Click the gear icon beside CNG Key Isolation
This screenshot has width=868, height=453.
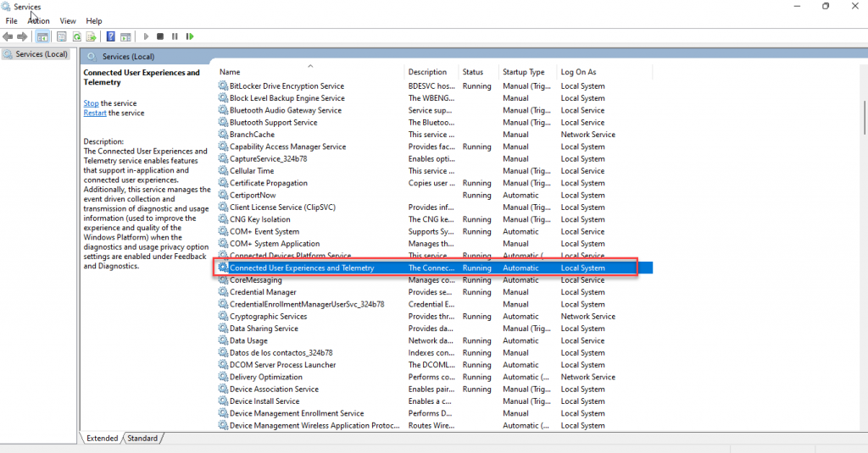coord(223,219)
